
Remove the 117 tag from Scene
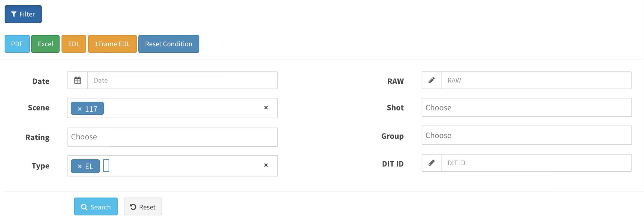80,109
